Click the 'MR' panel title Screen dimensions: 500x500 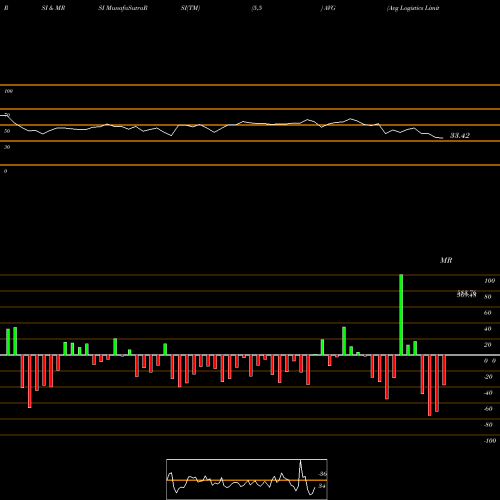click(x=446, y=260)
